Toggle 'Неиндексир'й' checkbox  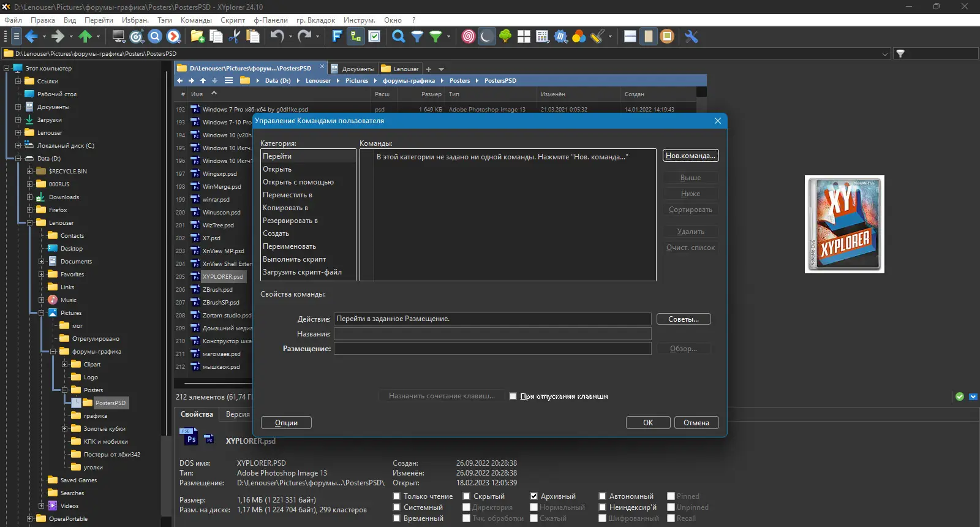coord(602,507)
